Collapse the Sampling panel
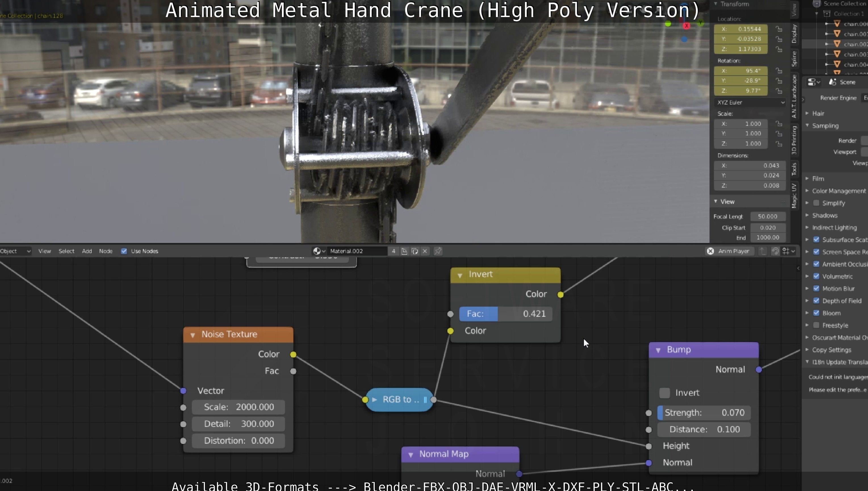Viewport: 868px width, 491px height. 807,125
